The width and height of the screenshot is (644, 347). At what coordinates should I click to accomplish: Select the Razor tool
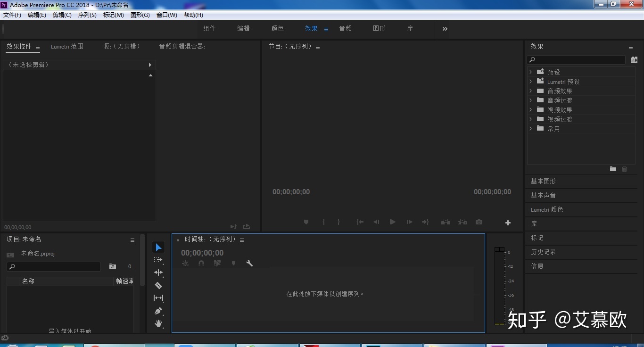coord(158,285)
